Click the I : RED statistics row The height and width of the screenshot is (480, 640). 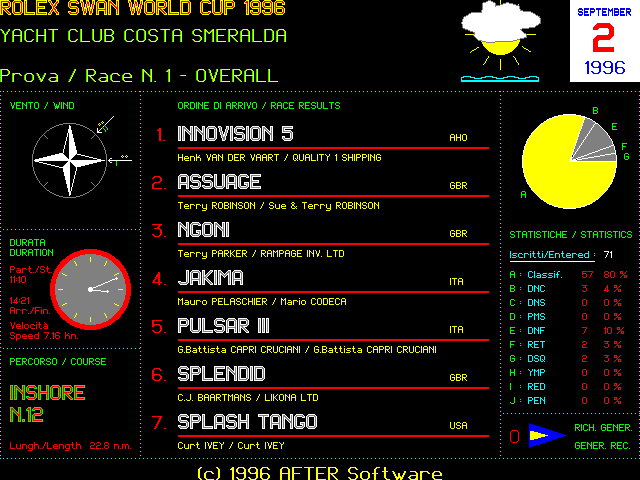click(x=565, y=387)
